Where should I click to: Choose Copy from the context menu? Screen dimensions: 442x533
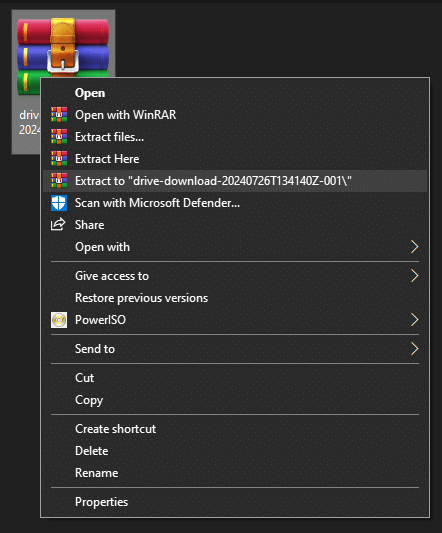(235, 400)
